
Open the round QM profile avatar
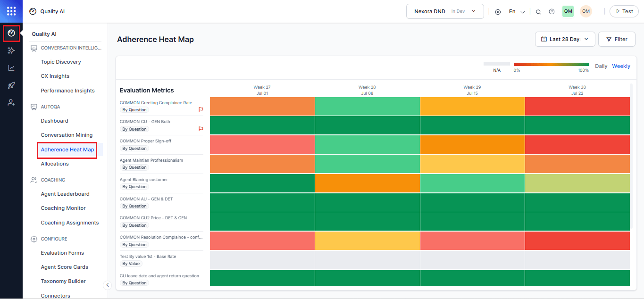(585, 11)
